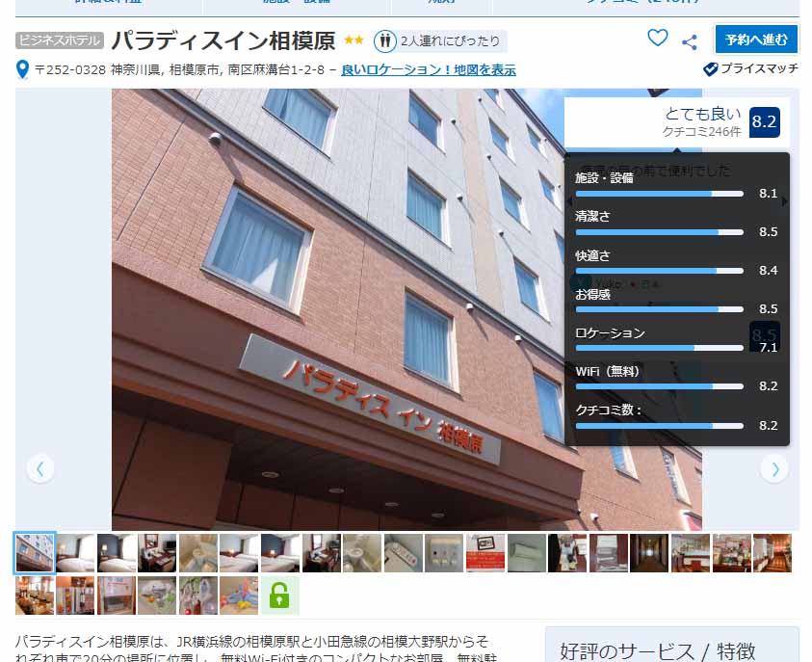Show next photo with right arrow
This screenshot has width=812, height=662.
pyautogui.click(x=774, y=468)
